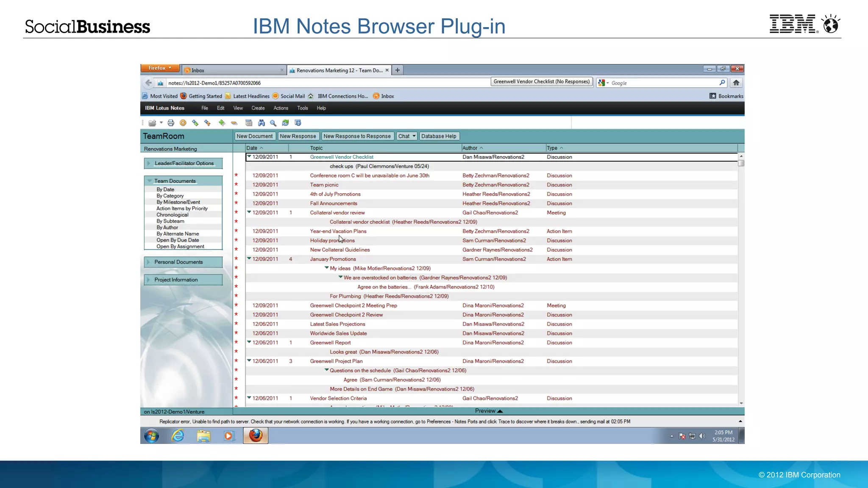868x488 pixels.
Task: Click the Google search magnifier icon
Action: coord(722,83)
